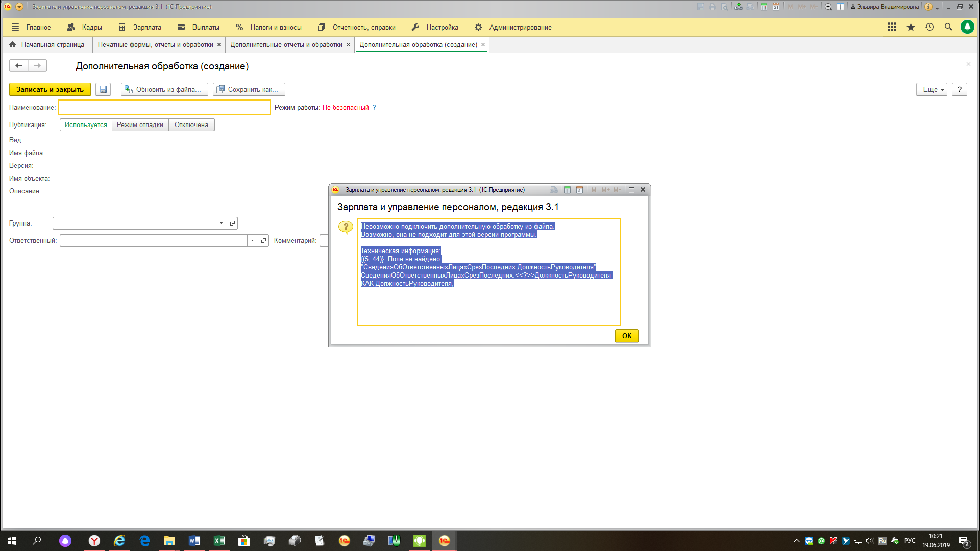Viewport: 980px width, 551px height.
Task: Click the error message text box
Action: click(x=489, y=272)
